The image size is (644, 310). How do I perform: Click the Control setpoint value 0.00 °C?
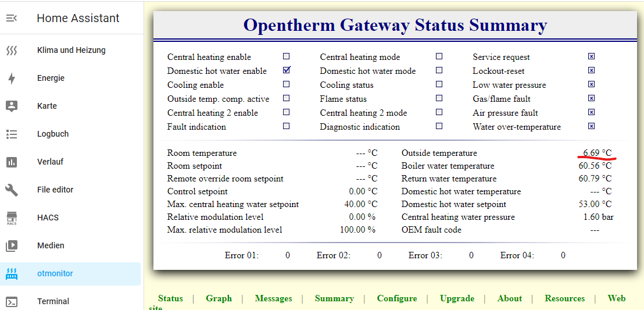(363, 191)
